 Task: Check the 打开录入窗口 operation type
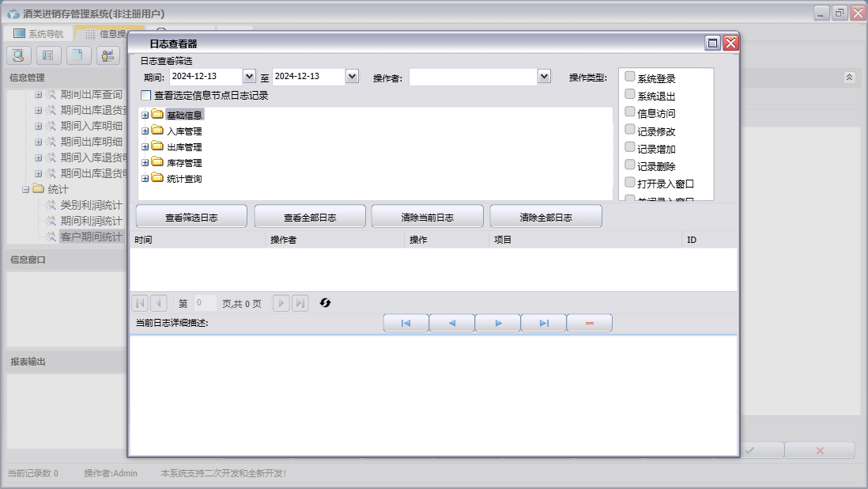tap(629, 182)
